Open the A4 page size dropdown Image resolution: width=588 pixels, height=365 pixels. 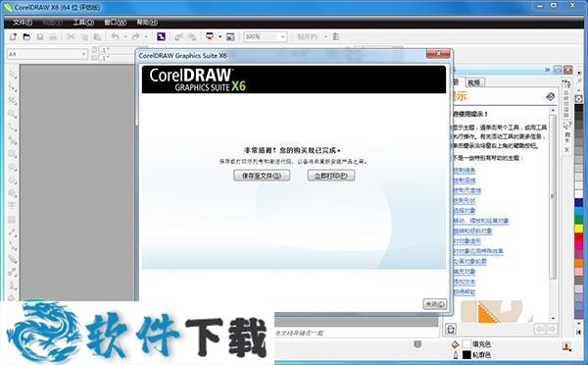[84, 54]
